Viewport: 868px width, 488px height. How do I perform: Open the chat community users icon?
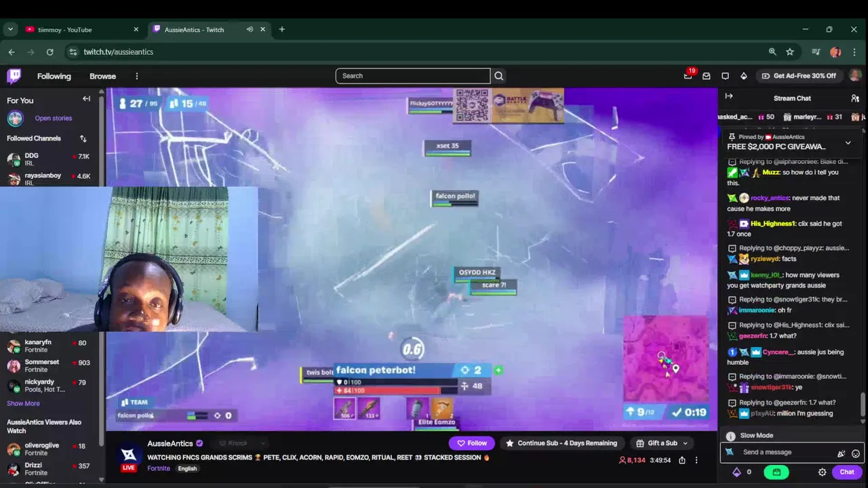coord(855,98)
